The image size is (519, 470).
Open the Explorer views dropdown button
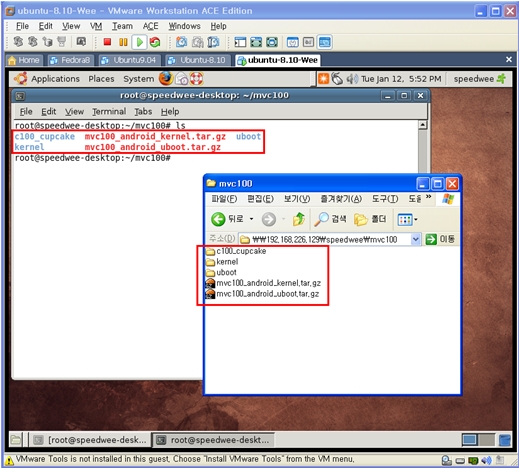pyautogui.click(x=407, y=219)
